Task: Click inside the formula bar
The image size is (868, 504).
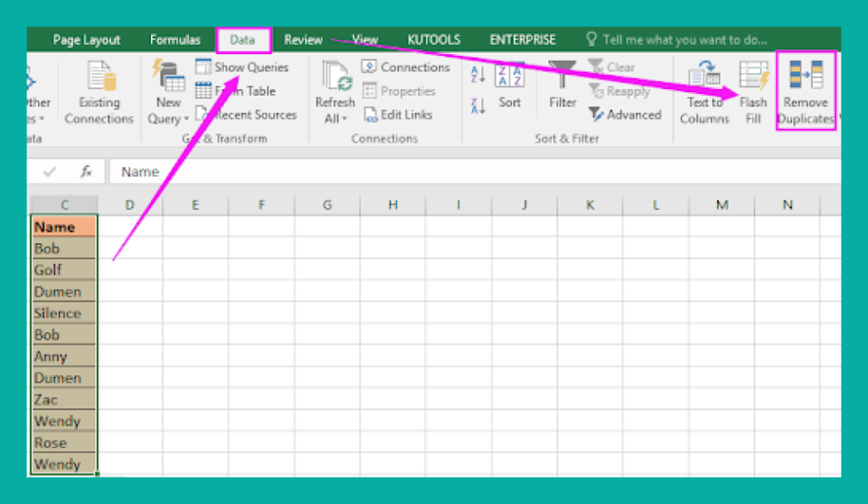Action: [254, 171]
